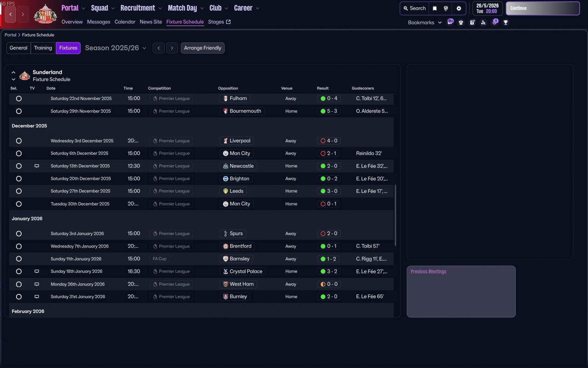Viewport: 588px width, 368px height.
Task: Click the Arrange Friendly button
Action: pos(203,48)
